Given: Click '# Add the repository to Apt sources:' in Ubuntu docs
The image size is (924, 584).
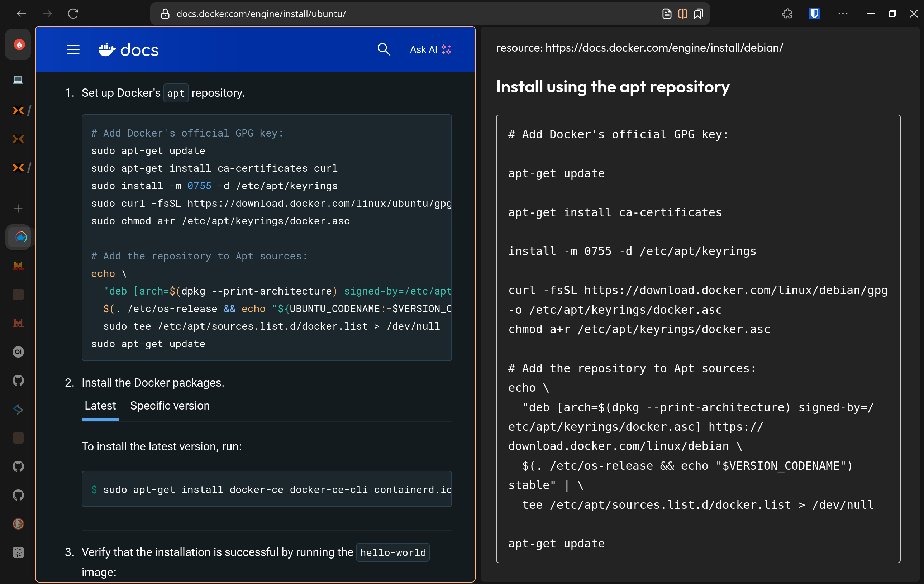Looking at the screenshot, I should click(x=199, y=256).
